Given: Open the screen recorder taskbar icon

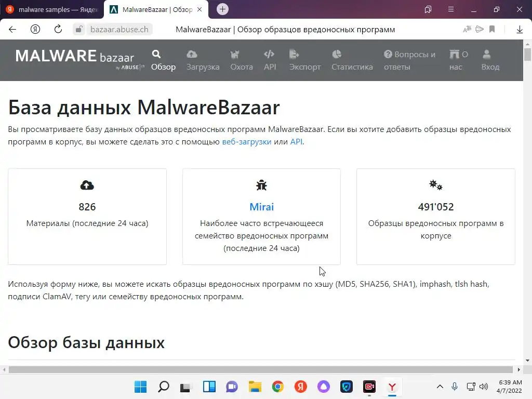Looking at the screenshot, I should (x=369, y=387).
